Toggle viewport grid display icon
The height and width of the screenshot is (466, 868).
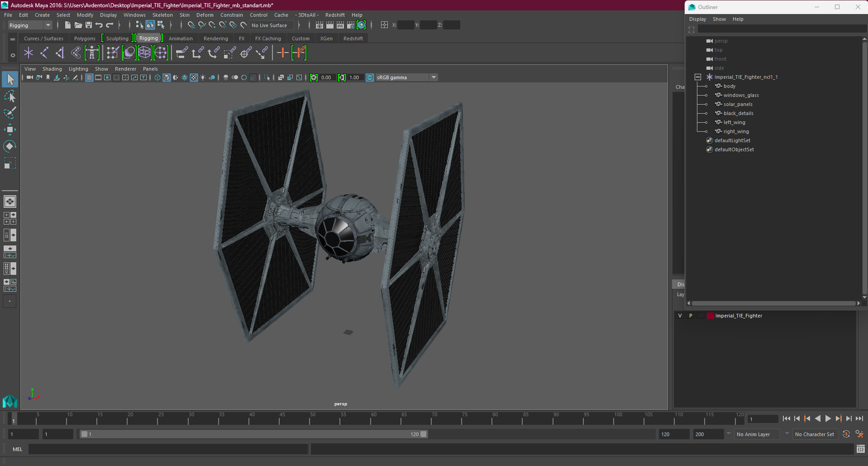coord(89,77)
